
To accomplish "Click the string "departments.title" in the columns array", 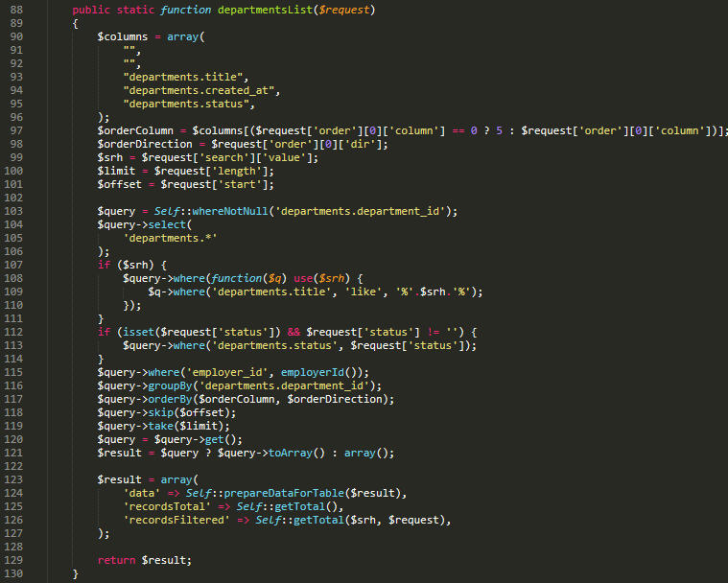I will pyautogui.click(x=183, y=77).
